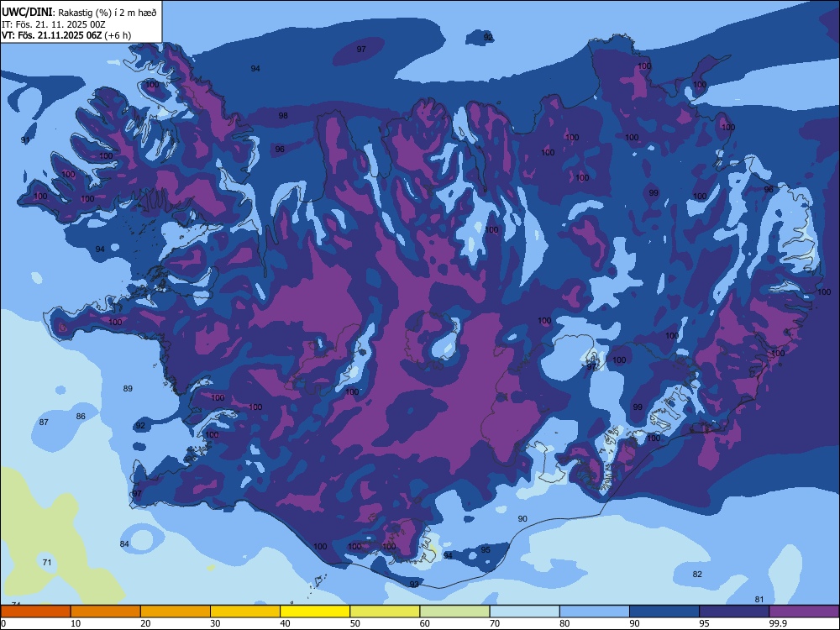Click the orange 10–20 legend swatch

coord(106,612)
